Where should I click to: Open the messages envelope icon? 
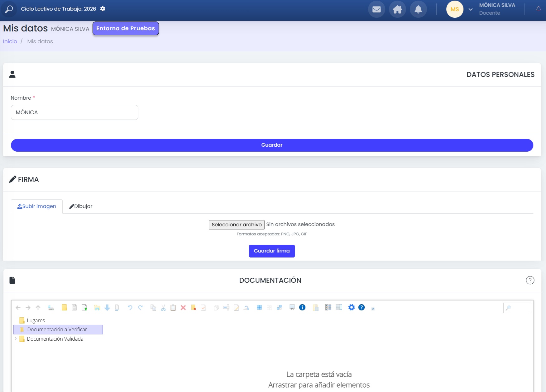[376, 9]
